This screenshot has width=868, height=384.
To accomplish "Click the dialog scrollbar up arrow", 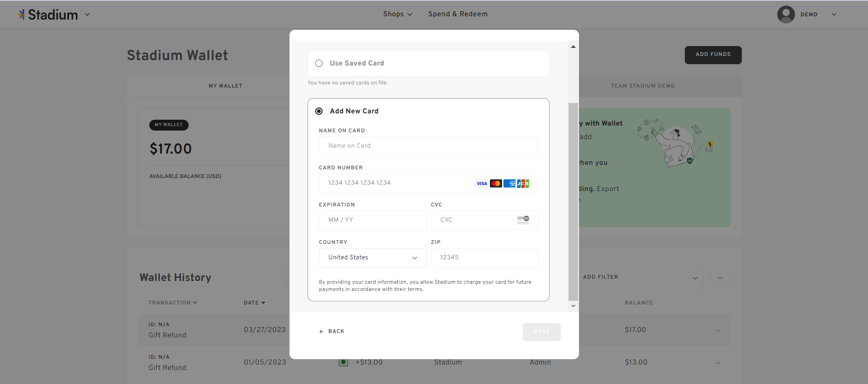I will coord(573,47).
